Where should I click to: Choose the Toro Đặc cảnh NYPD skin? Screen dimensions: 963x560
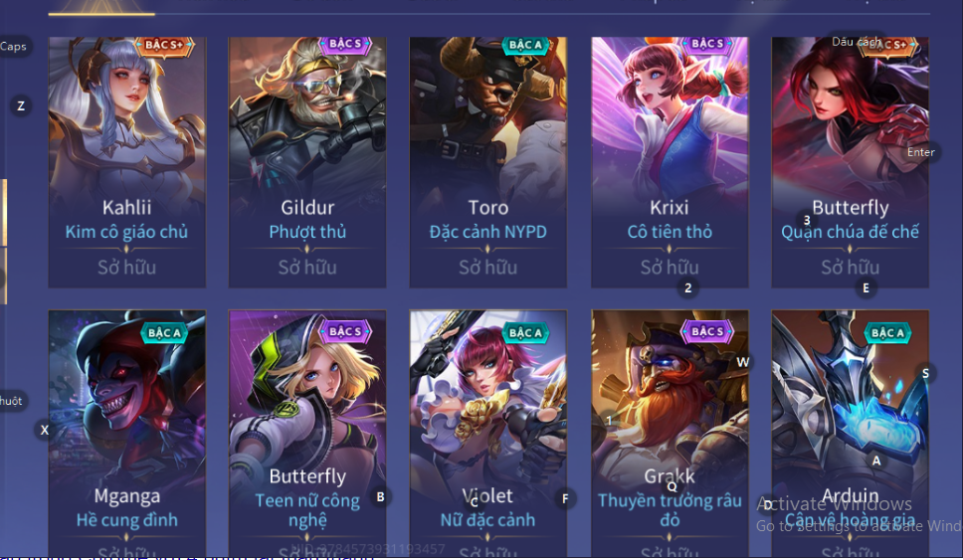pyautogui.click(x=488, y=162)
